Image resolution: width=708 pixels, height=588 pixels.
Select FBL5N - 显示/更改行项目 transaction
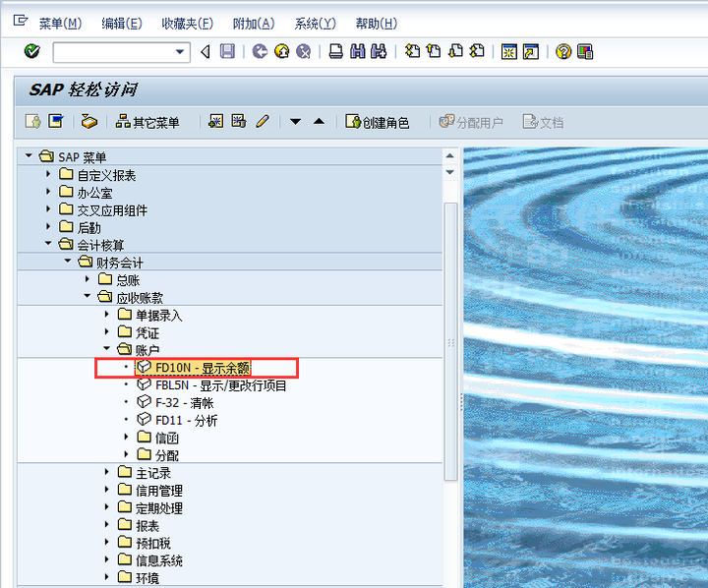coord(211,385)
